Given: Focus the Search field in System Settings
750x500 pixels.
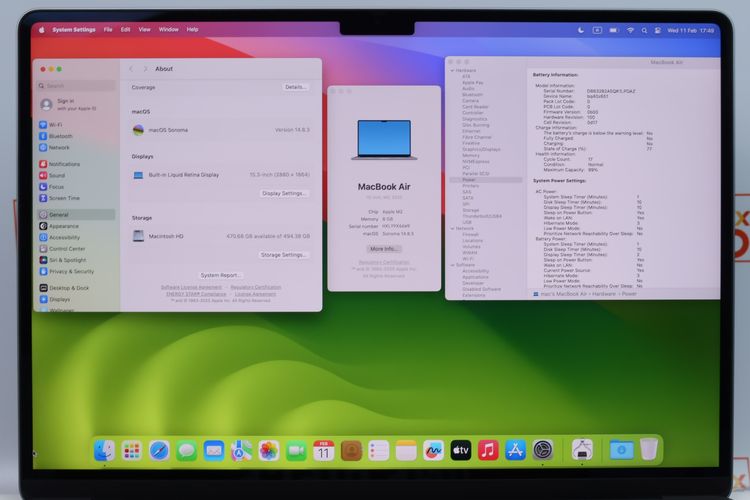Looking at the screenshot, I should pos(77,86).
